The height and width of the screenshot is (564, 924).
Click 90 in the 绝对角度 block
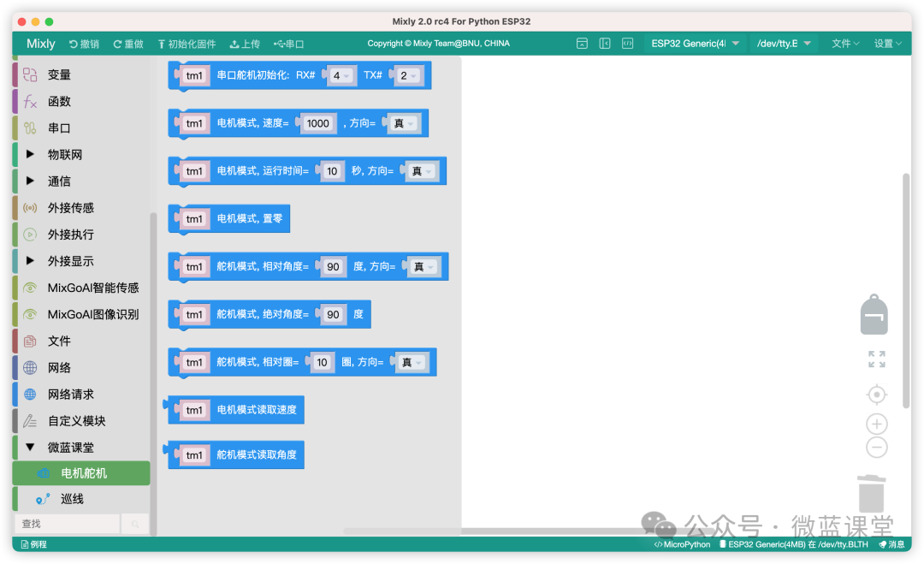333,314
